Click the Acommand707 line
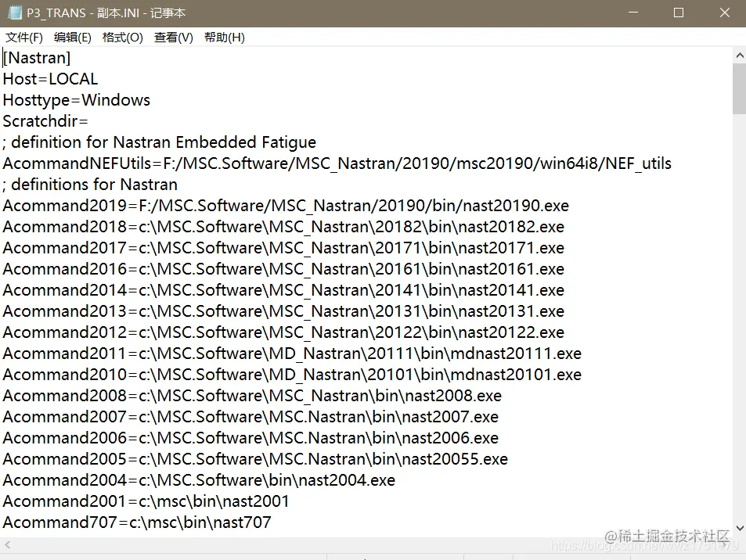746x560 pixels. coord(137,522)
